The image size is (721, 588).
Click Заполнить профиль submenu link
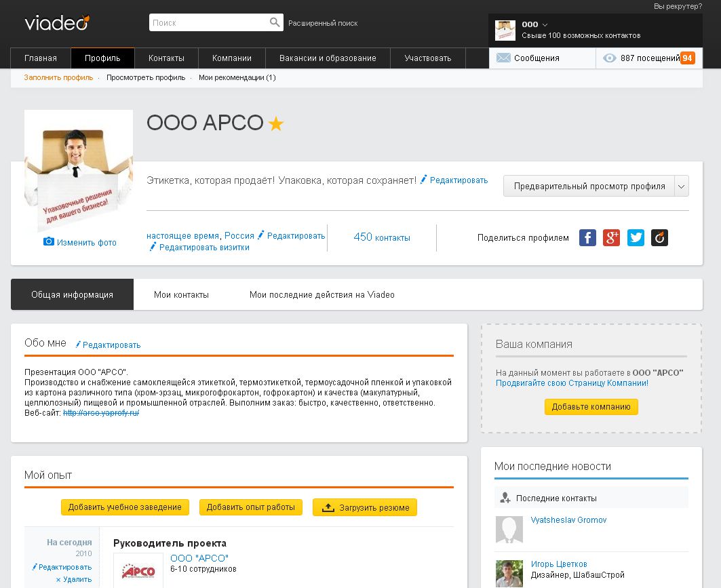(x=58, y=78)
